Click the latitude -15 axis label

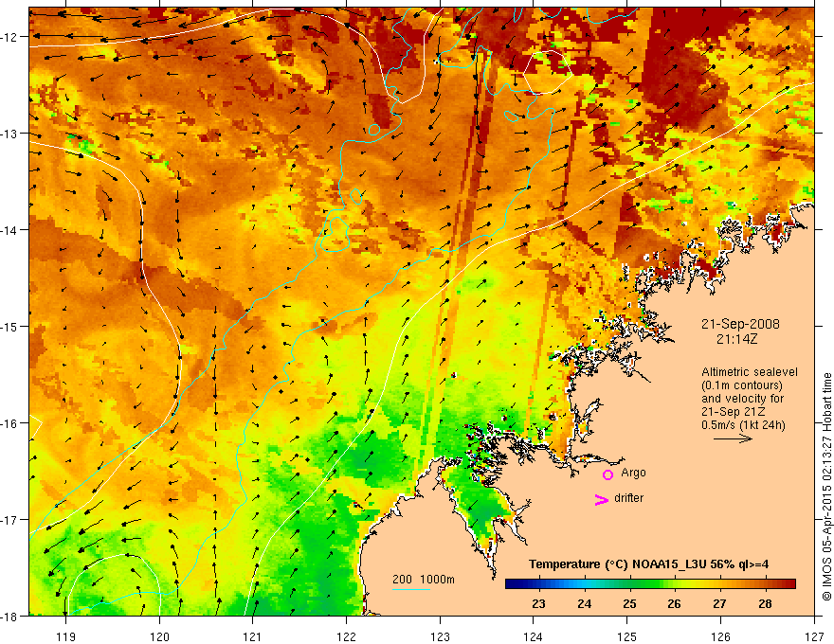click(9, 326)
